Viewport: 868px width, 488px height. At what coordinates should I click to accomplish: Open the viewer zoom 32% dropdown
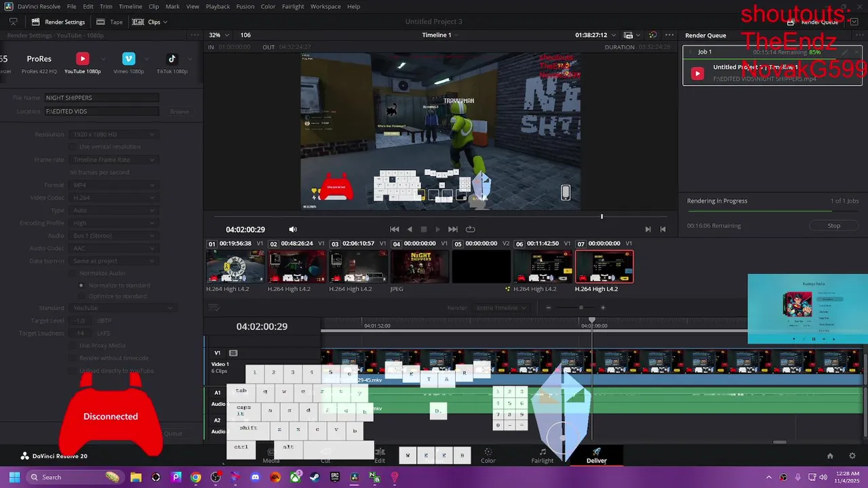click(218, 35)
